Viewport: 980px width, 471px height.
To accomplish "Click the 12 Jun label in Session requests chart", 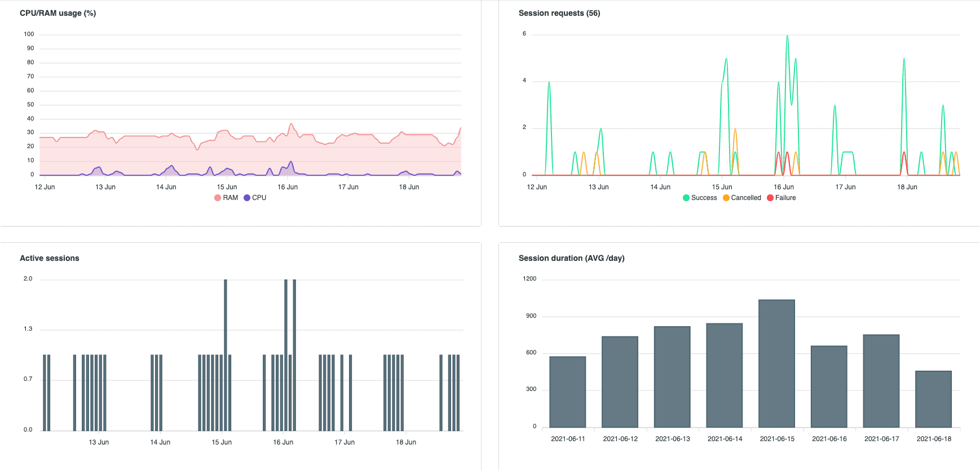I will (537, 187).
